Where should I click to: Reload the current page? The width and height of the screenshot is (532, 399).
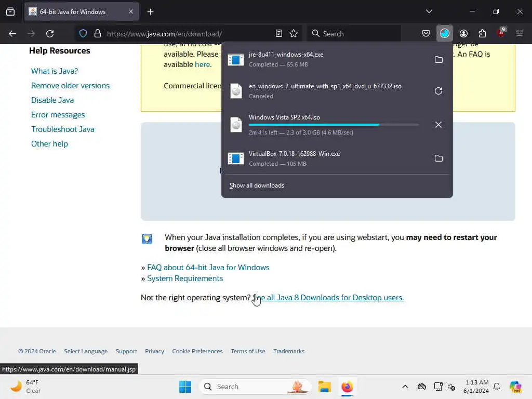[x=50, y=34]
